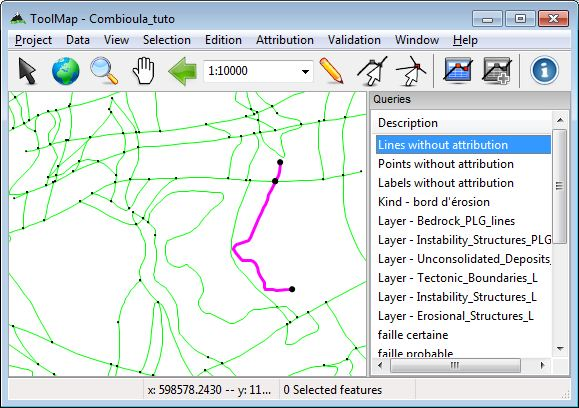The width and height of the screenshot is (579, 408).
Task: Click the queries list scroll-down arrow
Action: (x=560, y=348)
